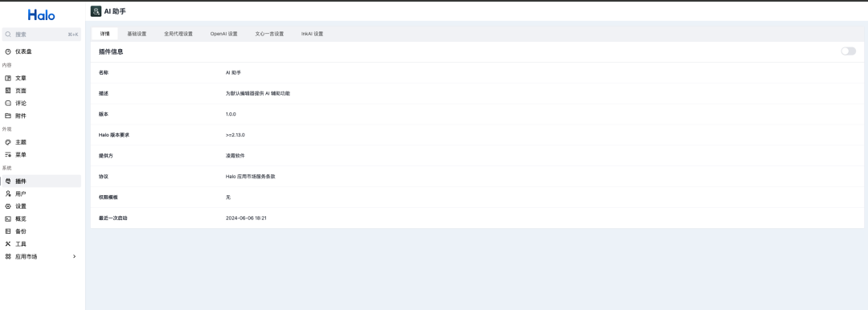Click the 描述 row label
This screenshot has height=310, width=868.
coord(104,93)
